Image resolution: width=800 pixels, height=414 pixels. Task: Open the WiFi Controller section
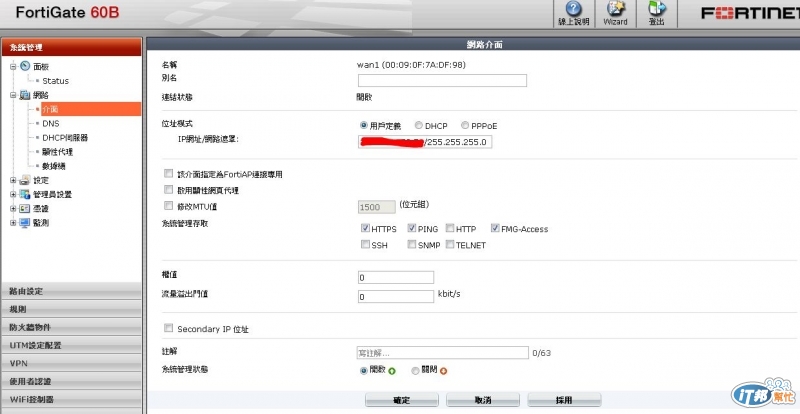pyautogui.click(x=71, y=399)
